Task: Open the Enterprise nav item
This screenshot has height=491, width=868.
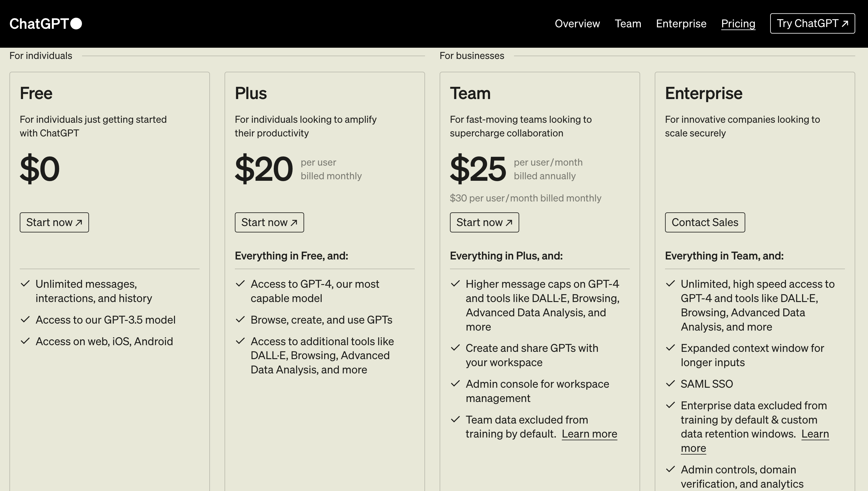Action: pyautogui.click(x=681, y=24)
